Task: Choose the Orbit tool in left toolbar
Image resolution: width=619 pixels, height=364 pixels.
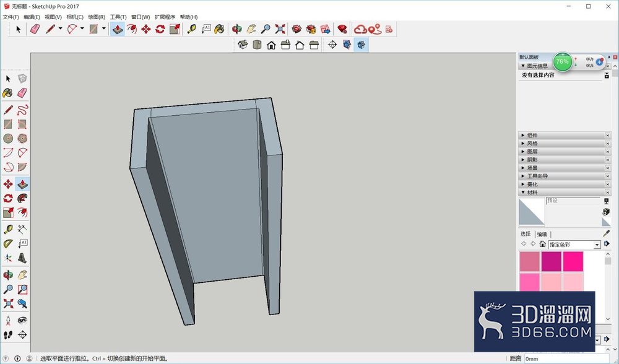Action: (8, 275)
